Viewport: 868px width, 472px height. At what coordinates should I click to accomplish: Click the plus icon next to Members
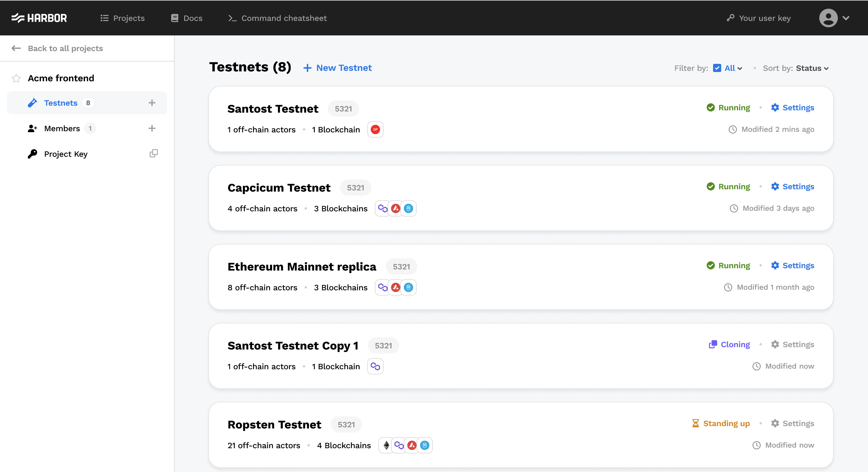(x=152, y=128)
